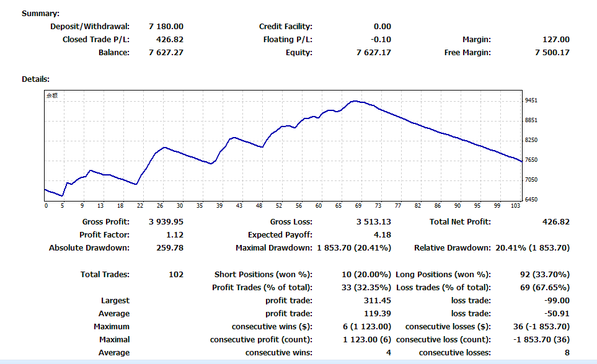The image size is (597, 364).
Task: Select the "Gross Profit:" label
Action: click(x=106, y=221)
